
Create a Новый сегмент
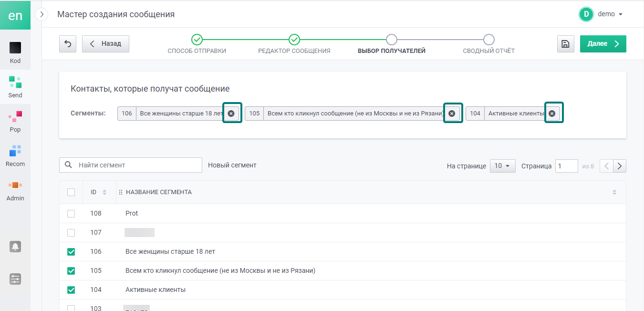point(232,165)
